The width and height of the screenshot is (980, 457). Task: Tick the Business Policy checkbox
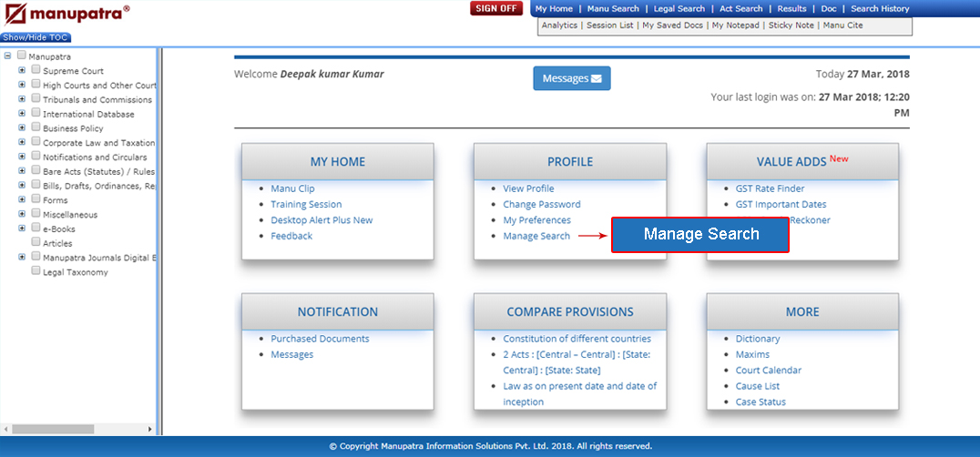(36, 127)
